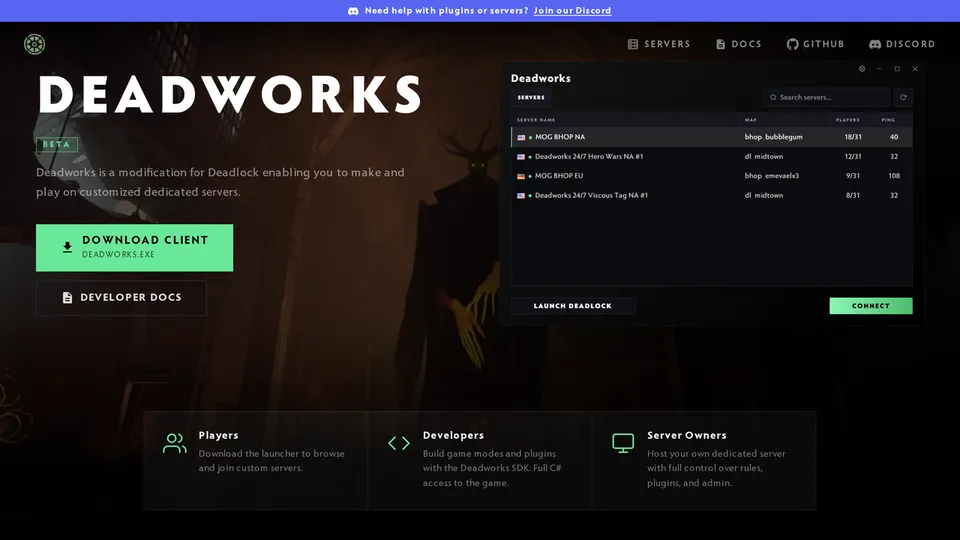Select the Servers tab in launcher
The image size is (960, 540).
(x=531, y=97)
